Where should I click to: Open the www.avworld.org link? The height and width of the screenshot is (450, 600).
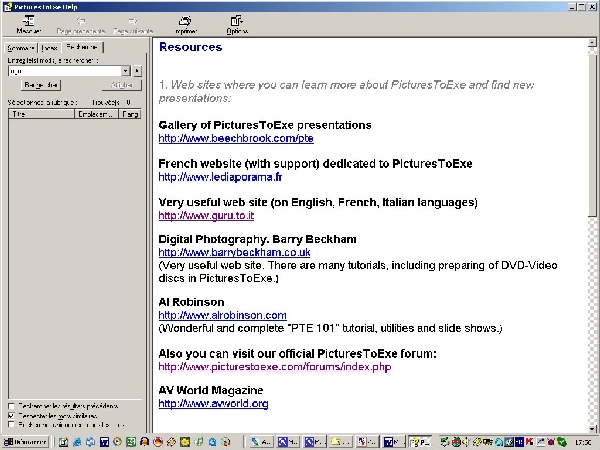pos(213,404)
